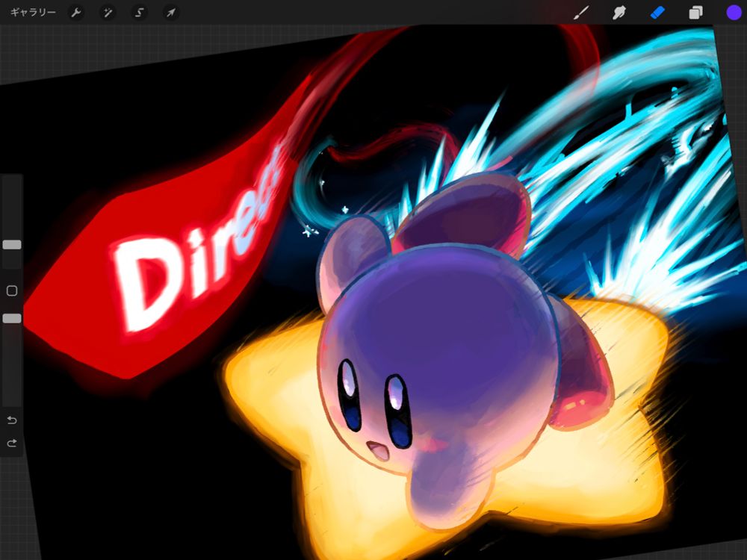
Task: Open the ギャラリー gallery
Action: coord(33,13)
